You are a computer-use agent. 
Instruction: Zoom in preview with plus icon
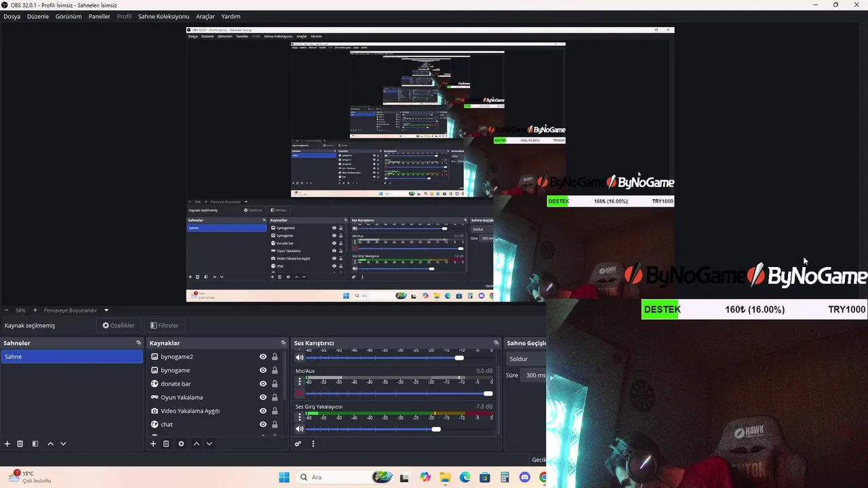[x=35, y=310]
